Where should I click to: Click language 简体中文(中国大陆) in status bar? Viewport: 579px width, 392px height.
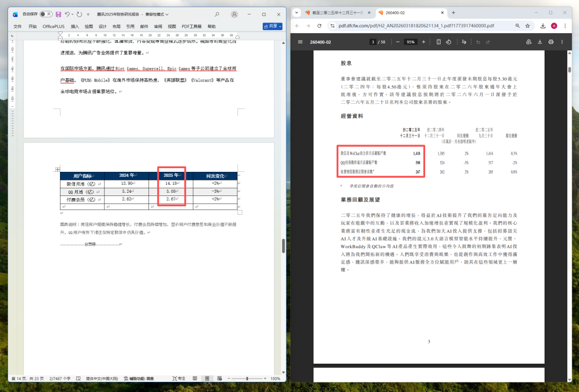point(102,379)
